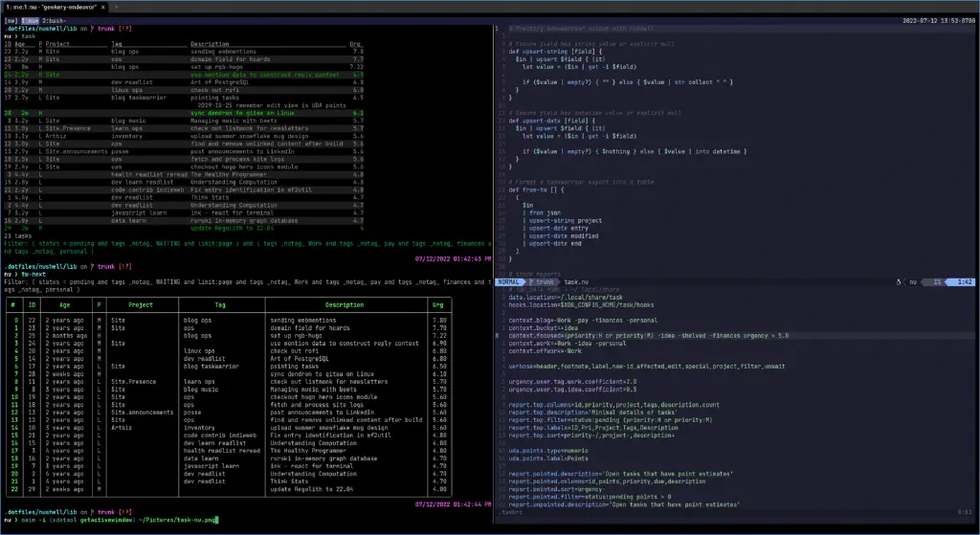Switch to tmux window 1:nu
The width and height of the screenshot is (980, 535).
coord(30,21)
